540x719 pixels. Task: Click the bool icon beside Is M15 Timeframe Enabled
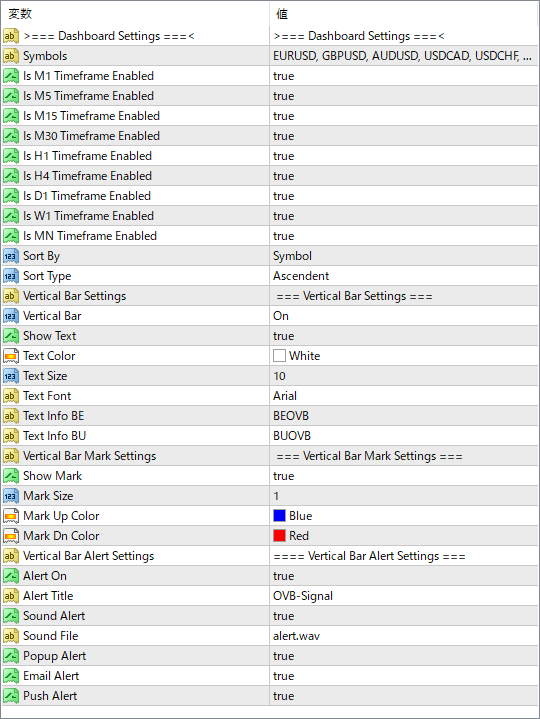(11, 116)
